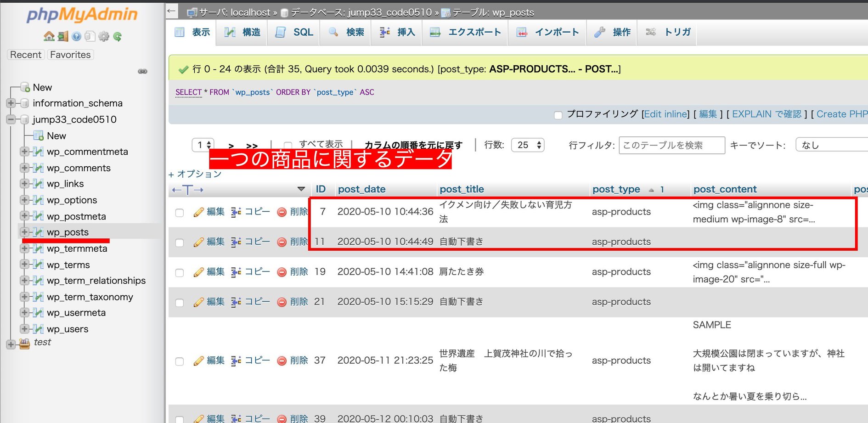
Task: Click the home icon in the sidebar
Action: [49, 36]
